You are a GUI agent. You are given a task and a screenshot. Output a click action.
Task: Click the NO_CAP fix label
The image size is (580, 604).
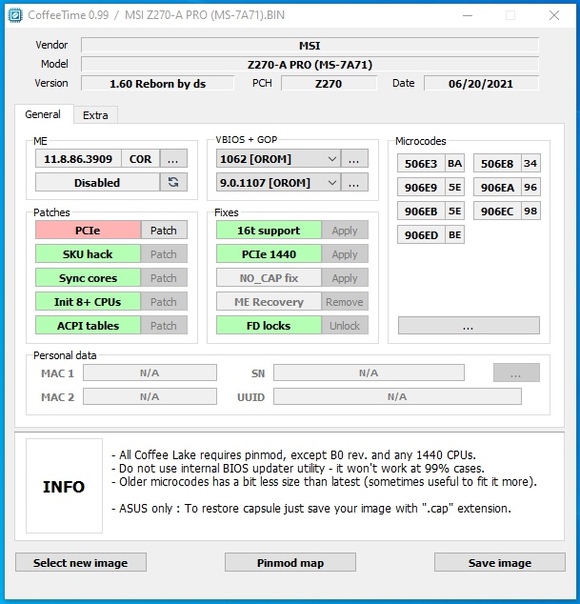[x=268, y=278]
